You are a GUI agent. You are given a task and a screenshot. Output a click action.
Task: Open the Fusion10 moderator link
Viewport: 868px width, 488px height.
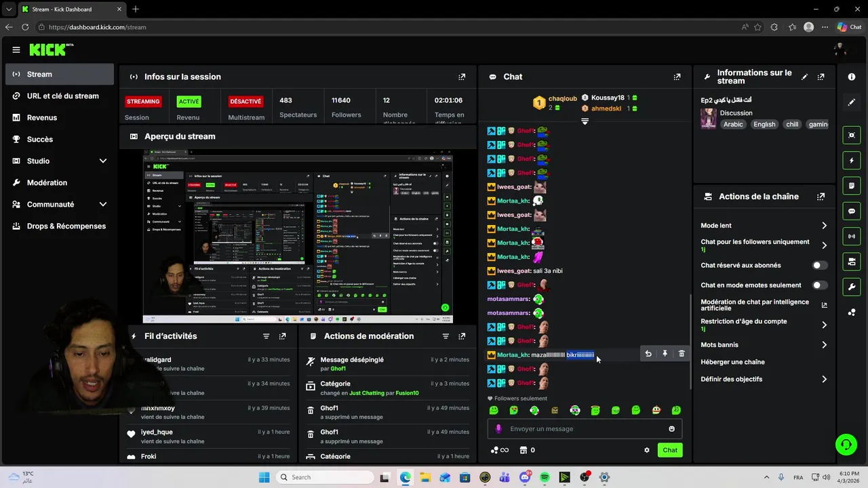click(408, 393)
